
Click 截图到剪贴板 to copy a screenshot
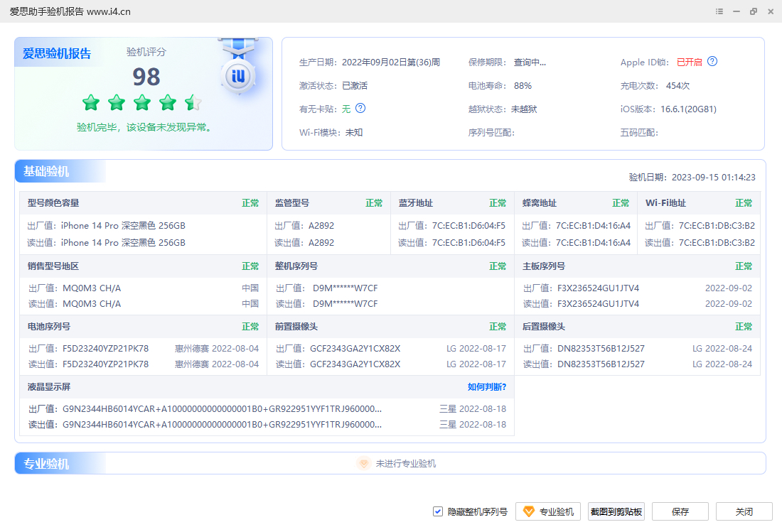point(616,511)
